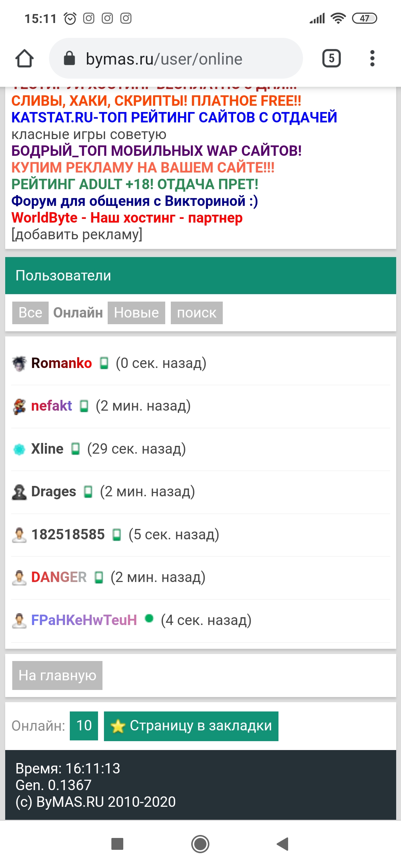Tap the Android back navigation button
401x868 pixels.
click(283, 844)
